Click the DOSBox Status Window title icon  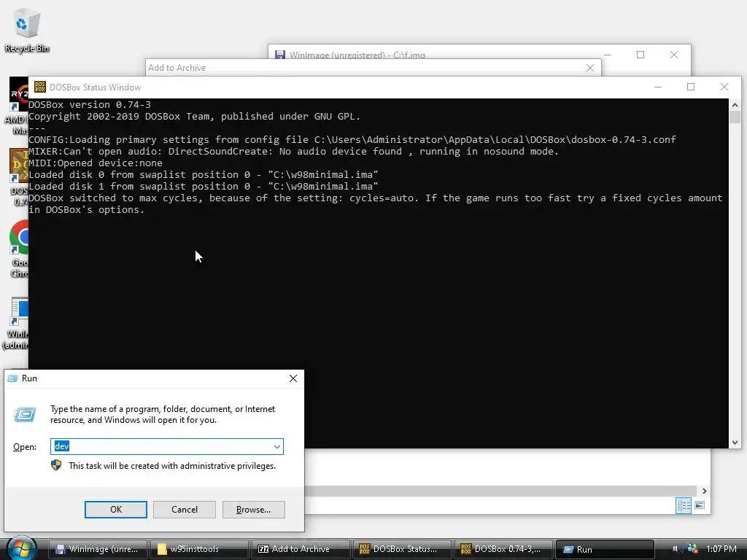tap(40, 87)
